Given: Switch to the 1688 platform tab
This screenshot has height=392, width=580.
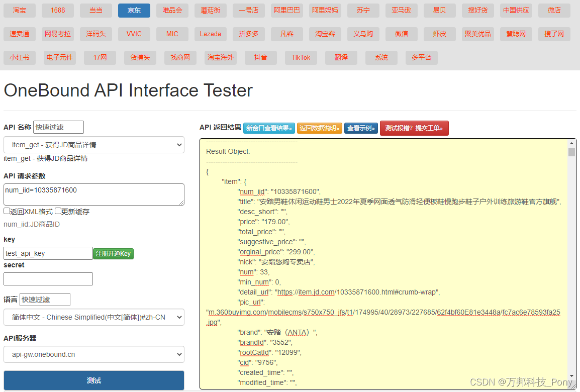Looking at the screenshot, I should tap(58, 11).
